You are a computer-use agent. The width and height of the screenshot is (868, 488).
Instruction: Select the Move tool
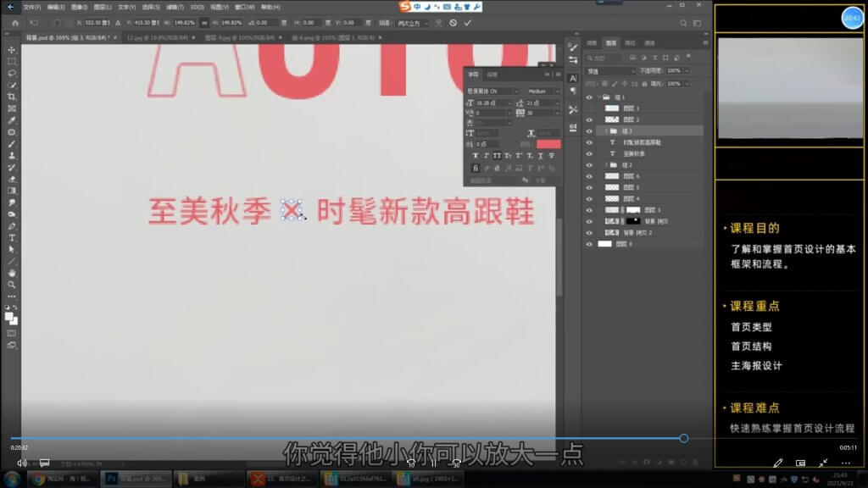click(x=12, y=50)
